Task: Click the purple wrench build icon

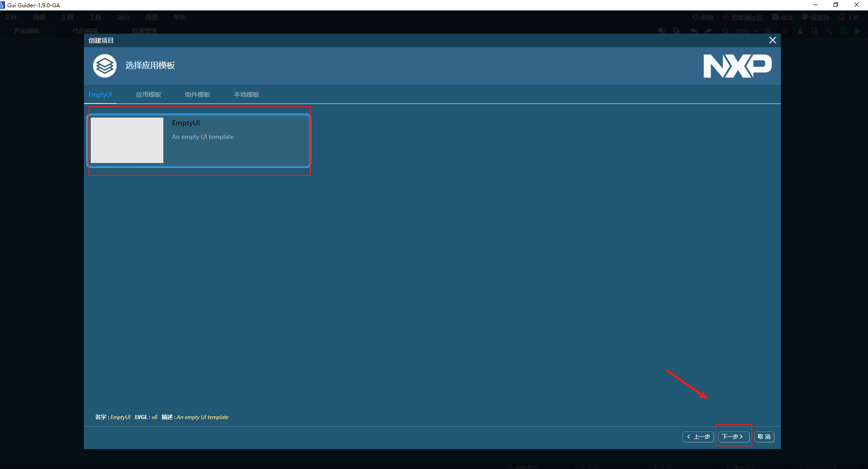Action: [829, 31]
